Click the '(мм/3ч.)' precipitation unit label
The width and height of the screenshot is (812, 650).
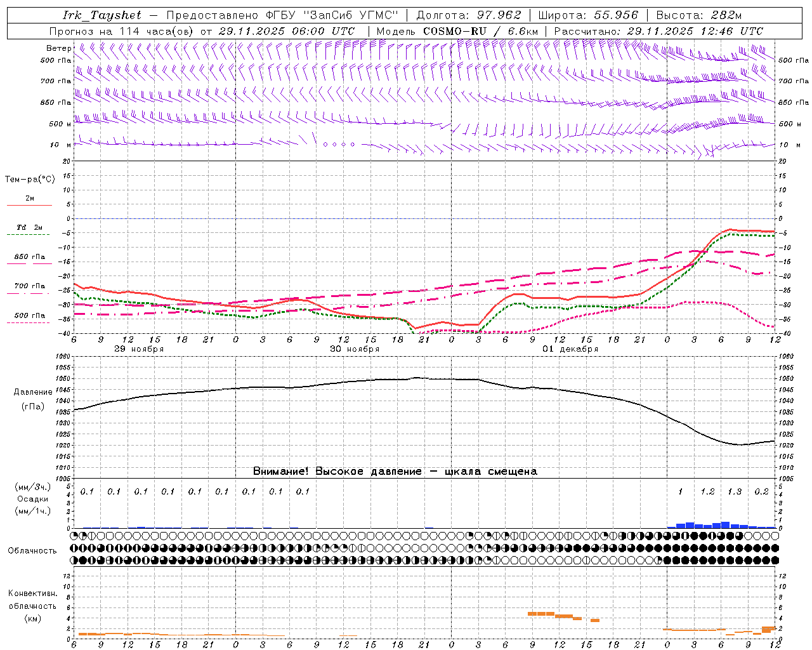[32, 487]
